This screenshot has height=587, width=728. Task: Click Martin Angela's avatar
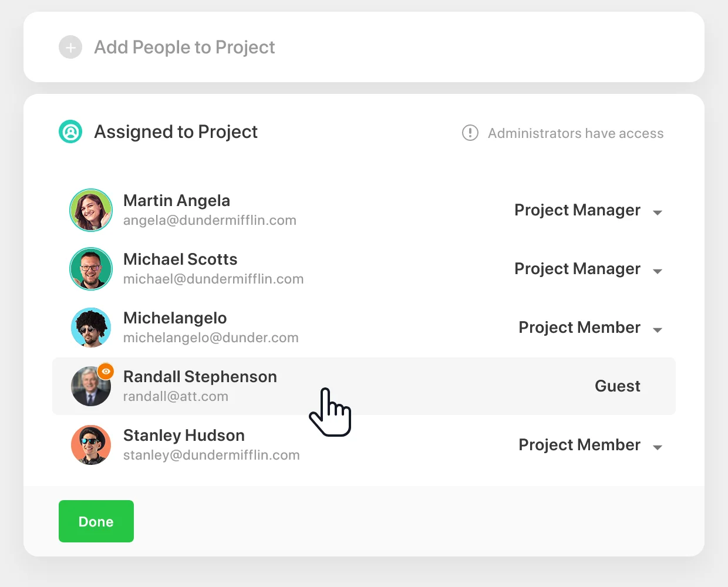pos(91,210)
